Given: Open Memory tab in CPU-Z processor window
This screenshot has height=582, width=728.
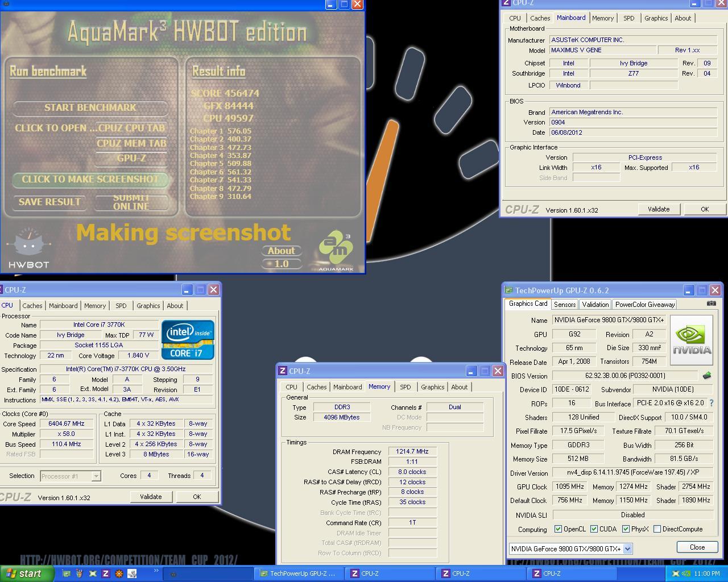Looking at the screenshot, I should [95, 306].
